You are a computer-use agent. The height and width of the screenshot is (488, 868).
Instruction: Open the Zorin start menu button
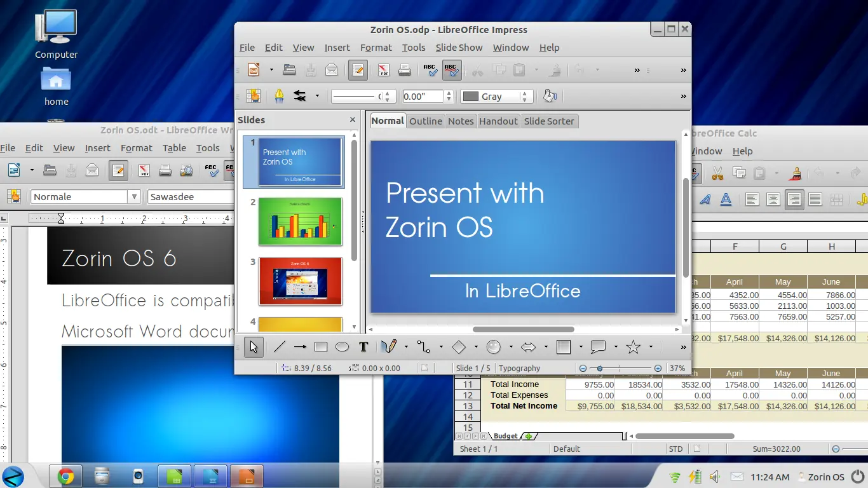click(x=13, y=476)
